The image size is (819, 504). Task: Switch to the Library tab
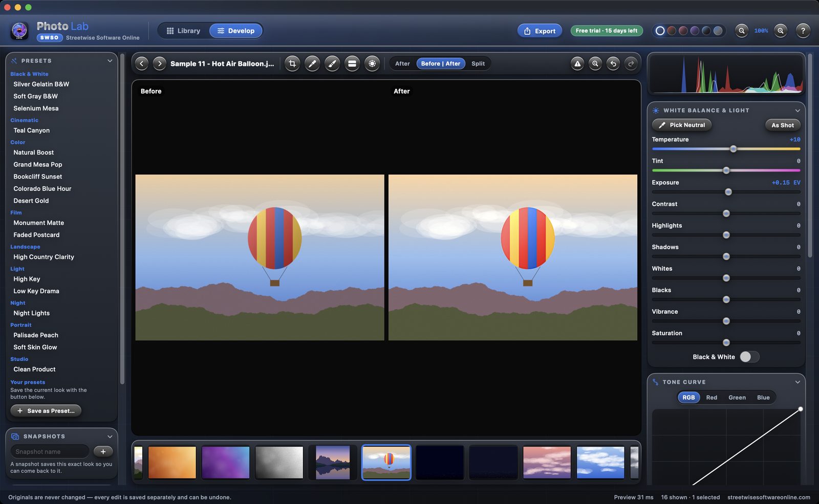click(183, 31)
